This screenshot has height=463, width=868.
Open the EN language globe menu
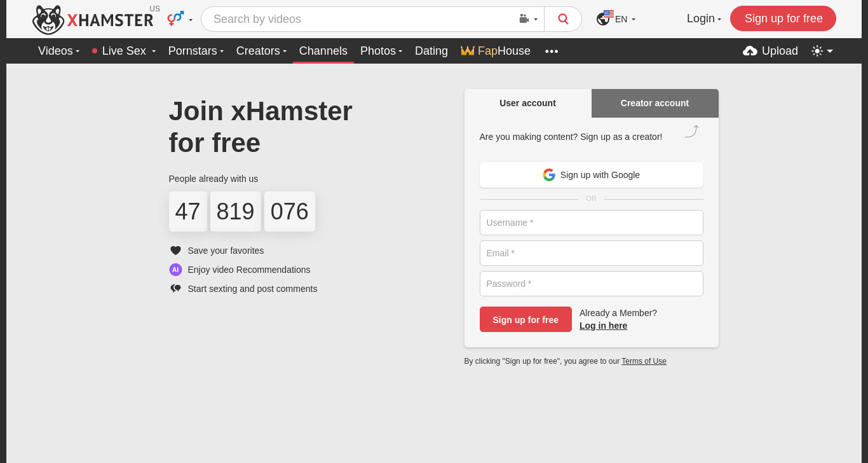coord(616,19)
